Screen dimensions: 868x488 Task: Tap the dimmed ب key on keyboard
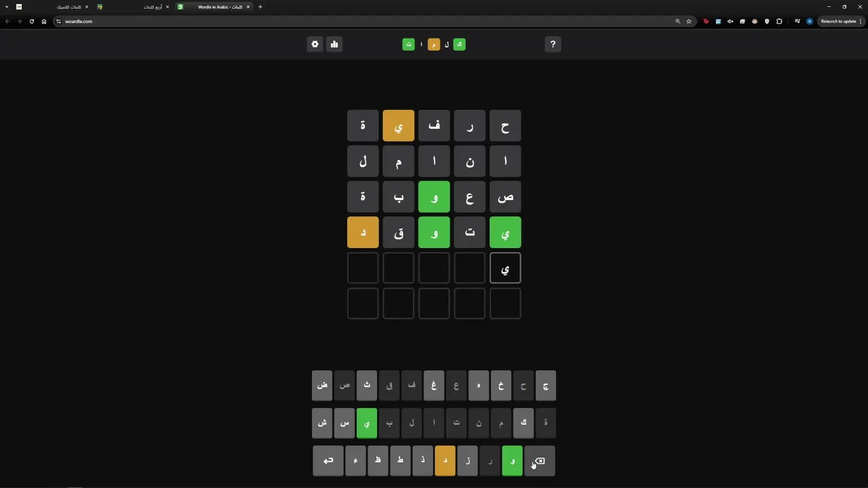[389, 423]
